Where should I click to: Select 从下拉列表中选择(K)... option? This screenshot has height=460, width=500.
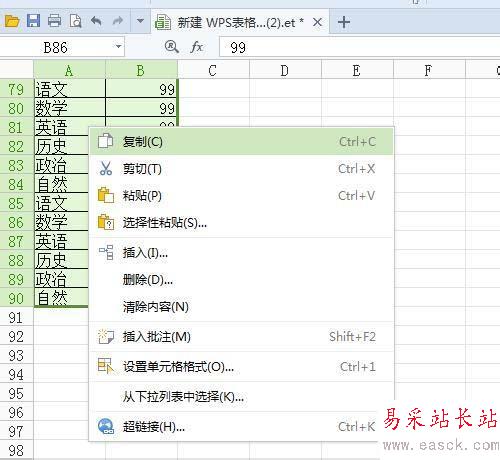[x=242, y=397]
